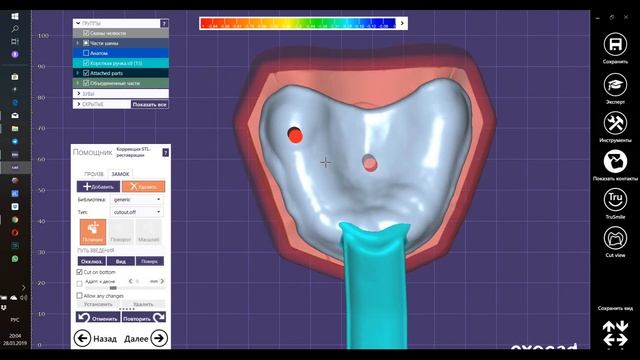Toggle the Объединенные части checkbox
The height and width of the screenshot is (360, 640).
point(86,83)
